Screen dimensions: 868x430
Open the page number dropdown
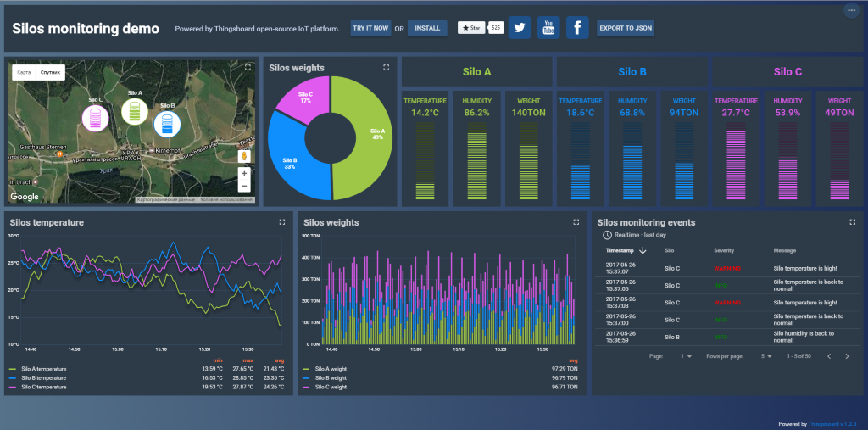687,356
